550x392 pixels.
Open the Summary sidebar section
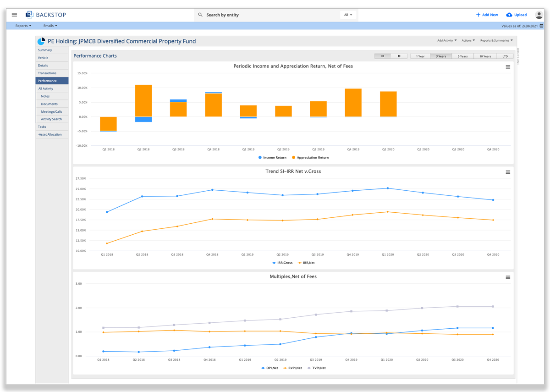click(x=52, y=50)
